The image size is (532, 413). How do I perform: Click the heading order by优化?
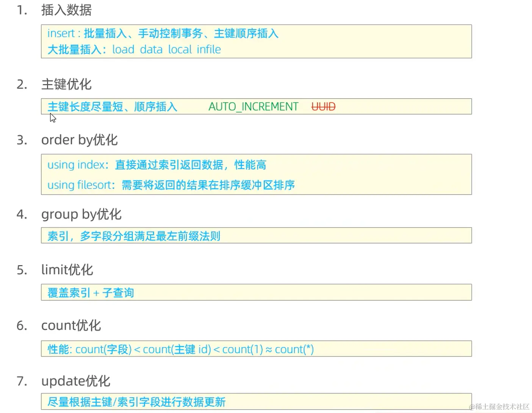click(80, 140)
